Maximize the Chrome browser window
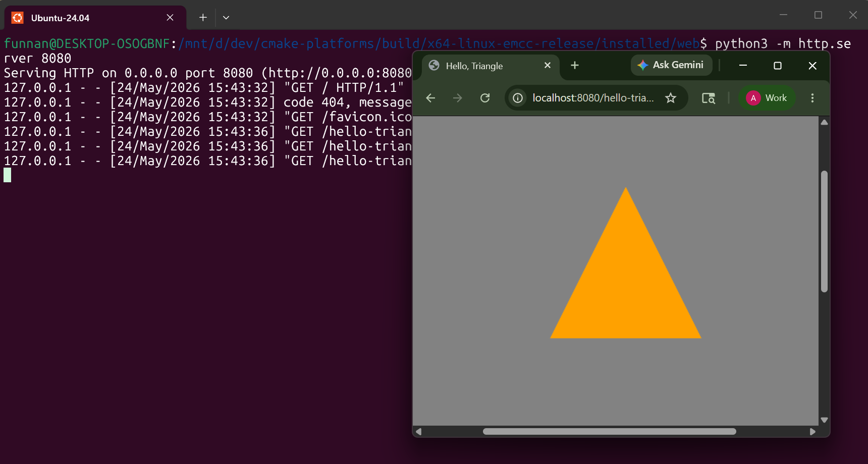Viewport: 868px width, 464px height. click(x=778, y=66)
